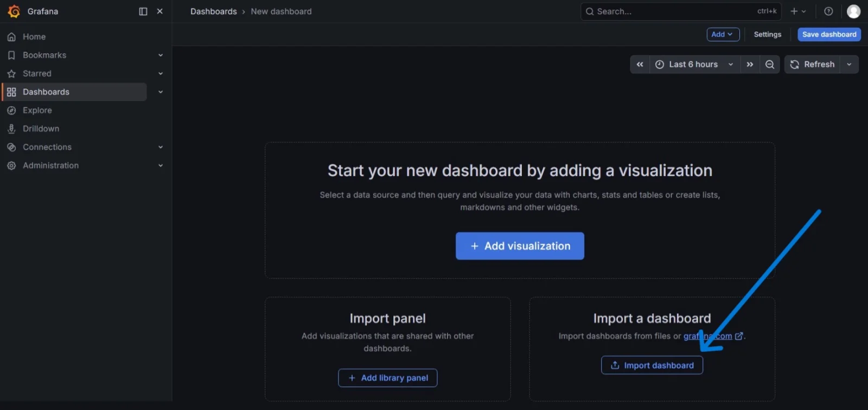Click the Dashboards grid icon
Image resolution: width=868 pixels, height=410 pixels.
11,92
